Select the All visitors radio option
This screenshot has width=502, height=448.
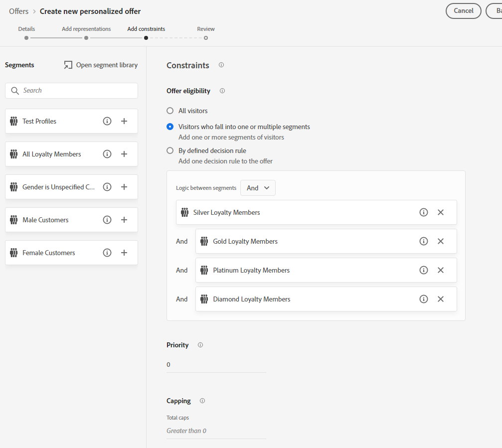click(170, 111)
